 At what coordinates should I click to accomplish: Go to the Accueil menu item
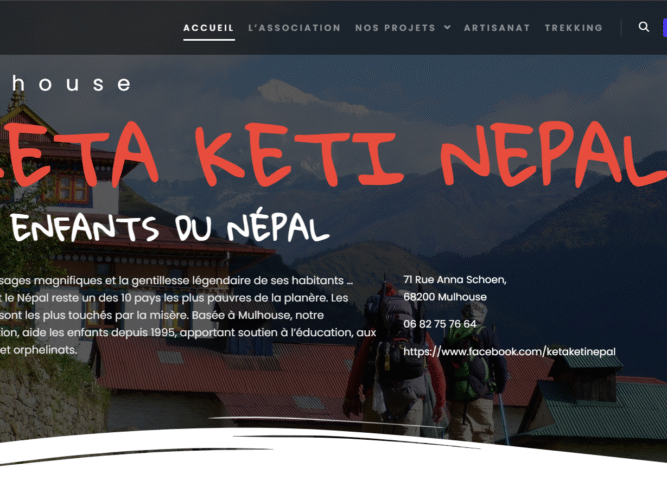(x=208, y=28)
